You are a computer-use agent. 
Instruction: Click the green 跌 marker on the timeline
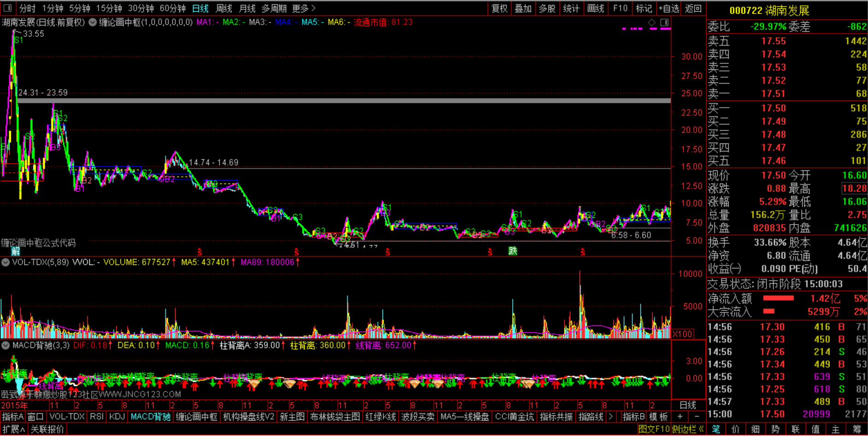(x=513, y=251)
